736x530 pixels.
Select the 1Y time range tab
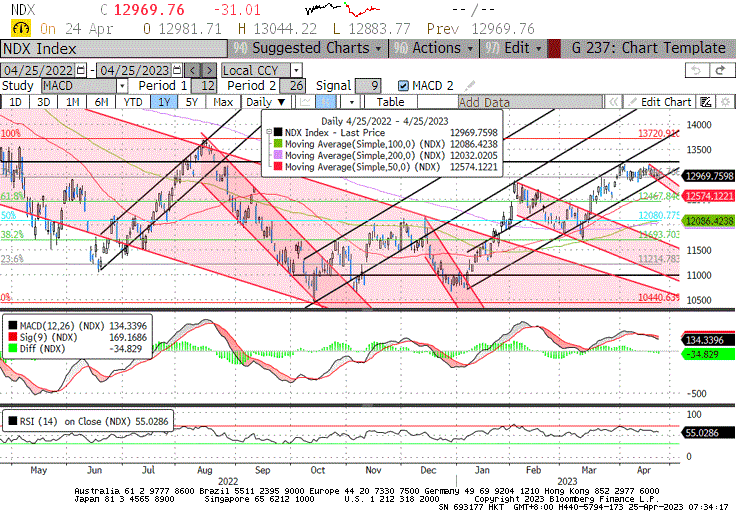[x=164, y=102]
